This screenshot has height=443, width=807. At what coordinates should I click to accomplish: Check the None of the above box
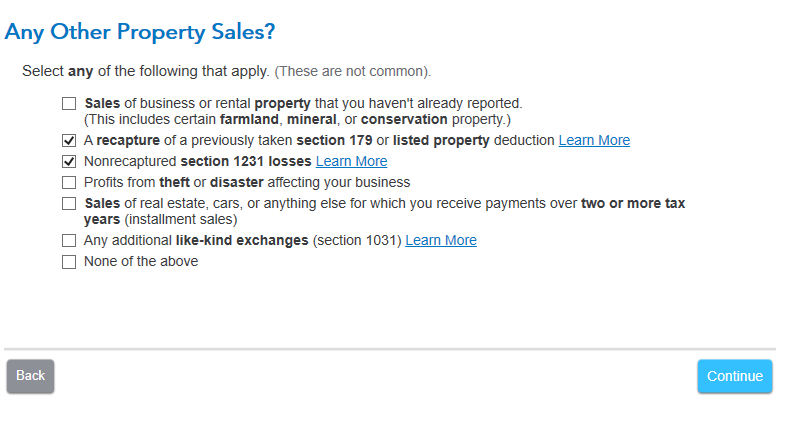69,262
